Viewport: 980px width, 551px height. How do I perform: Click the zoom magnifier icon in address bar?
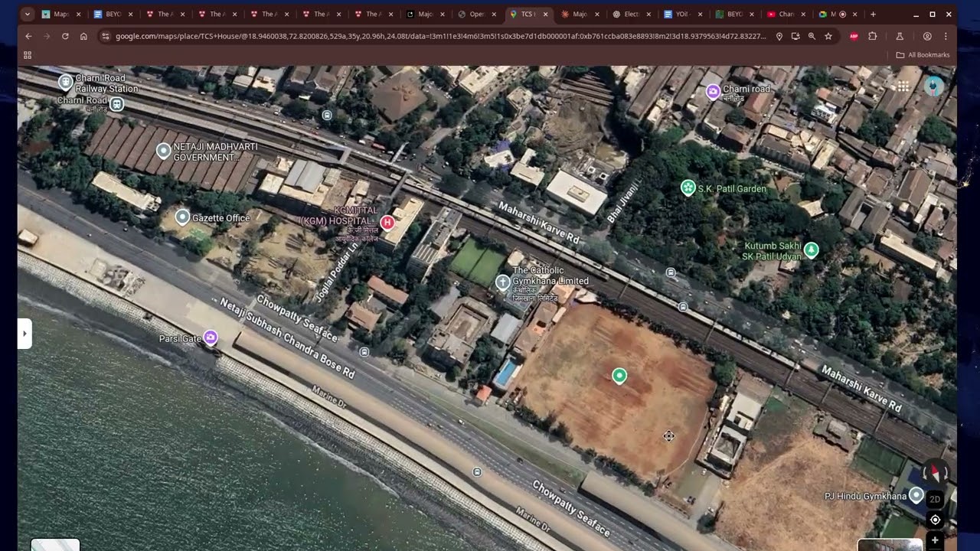click(x=812, y=36)
